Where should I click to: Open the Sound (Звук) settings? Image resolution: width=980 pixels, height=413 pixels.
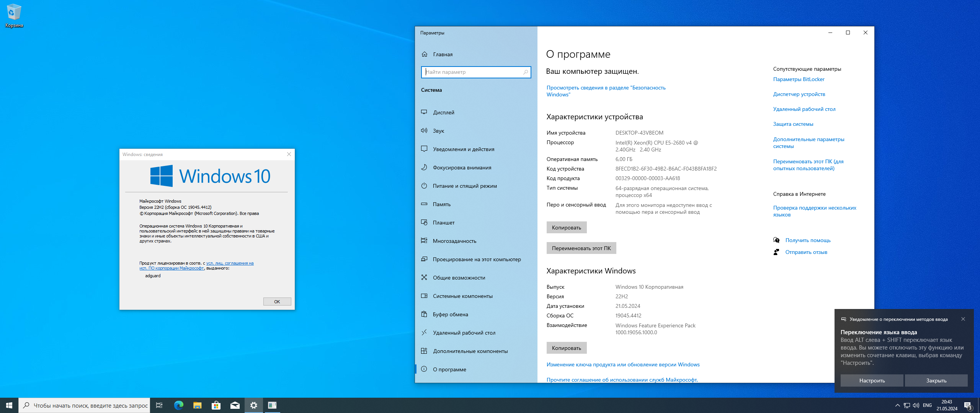point(438,131)
